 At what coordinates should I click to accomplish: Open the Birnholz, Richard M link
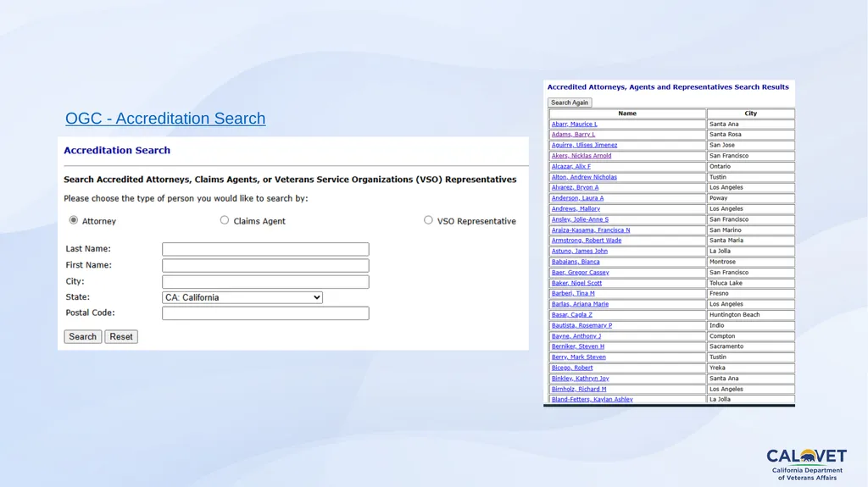(x=578, y=389)
